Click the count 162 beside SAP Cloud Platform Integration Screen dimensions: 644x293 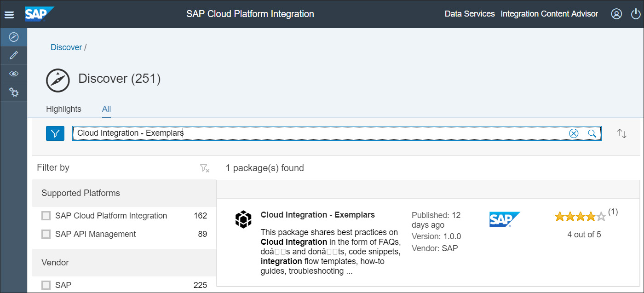click(201, 216)
